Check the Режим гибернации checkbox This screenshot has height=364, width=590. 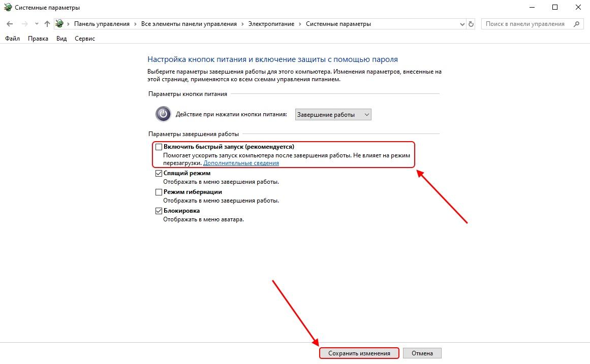159,192
